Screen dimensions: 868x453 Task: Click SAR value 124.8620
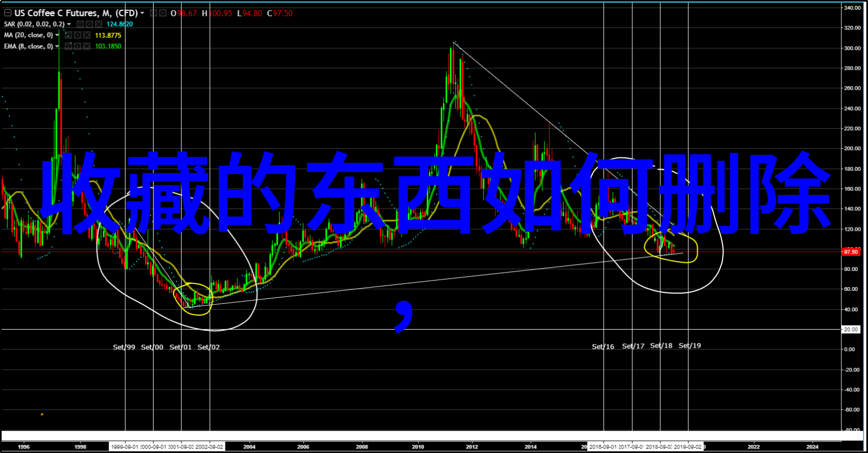[x=120, y=24]
